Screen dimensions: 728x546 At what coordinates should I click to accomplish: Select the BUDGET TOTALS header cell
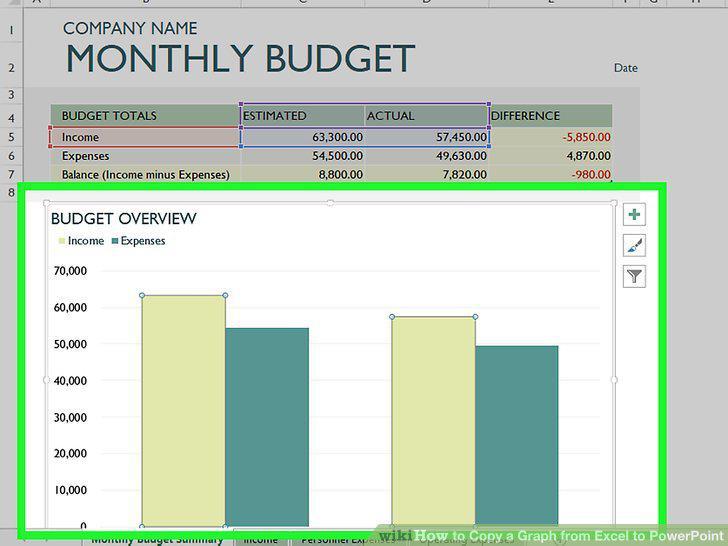(x=146, y=116)
